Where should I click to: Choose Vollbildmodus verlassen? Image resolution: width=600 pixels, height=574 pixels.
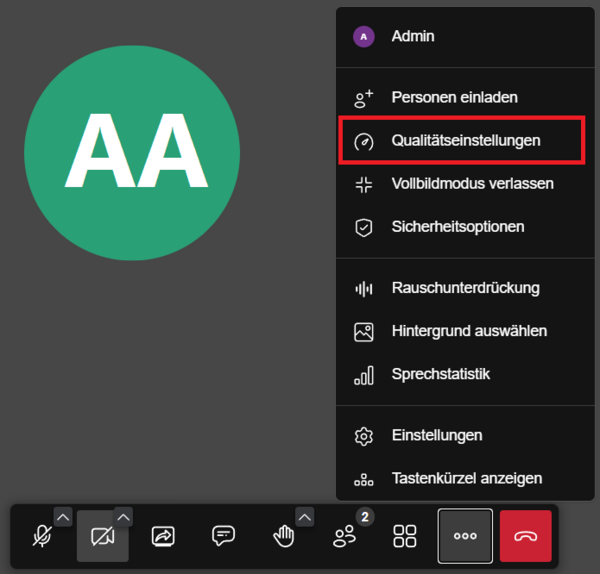tap(465, 184)
